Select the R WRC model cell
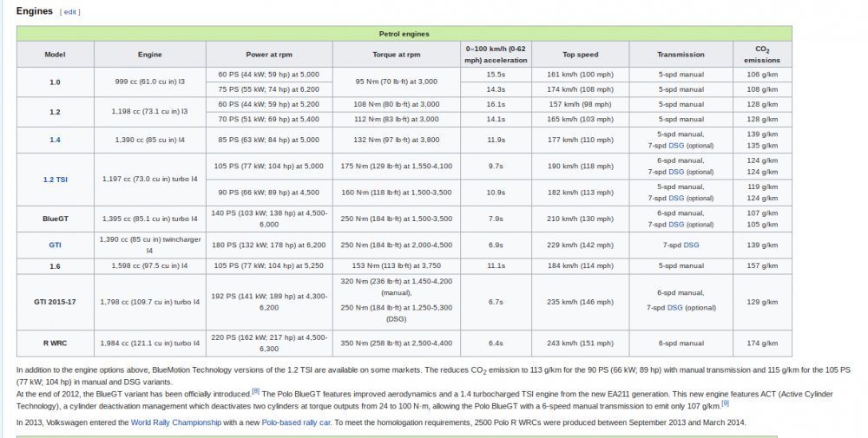The image size is (868, 438). click(55, 343)
